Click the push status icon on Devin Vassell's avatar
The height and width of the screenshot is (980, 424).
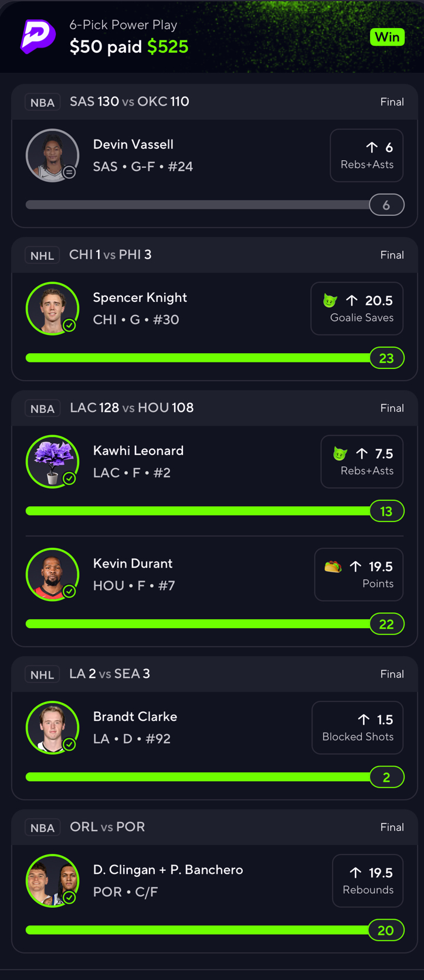(69, 172)
